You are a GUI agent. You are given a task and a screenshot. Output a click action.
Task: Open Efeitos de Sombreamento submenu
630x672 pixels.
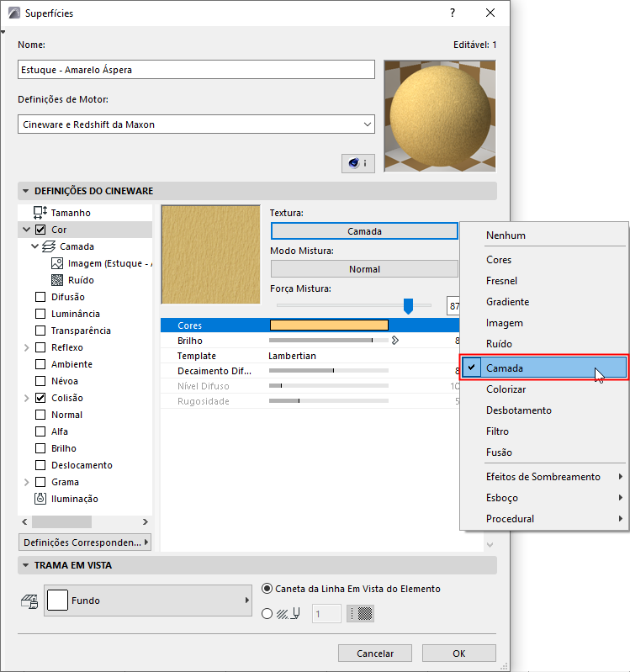click(544, 477)
